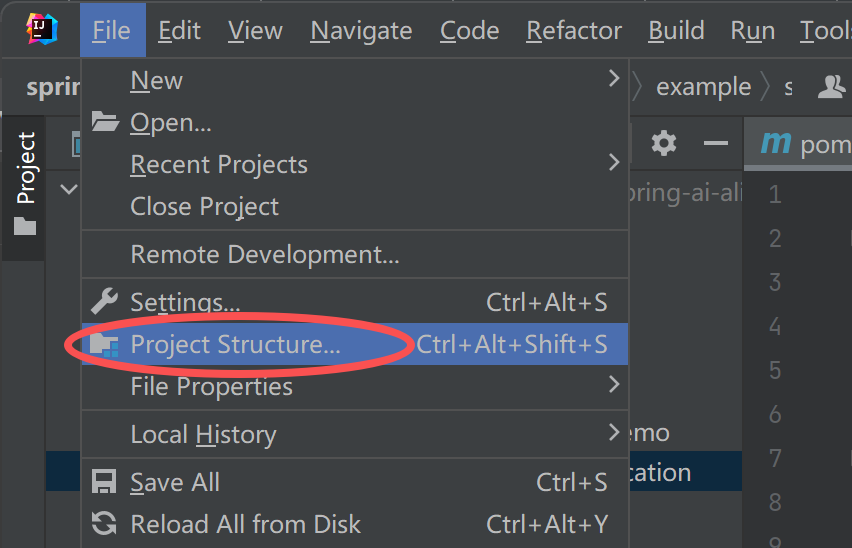Open the Edit menu
This screenshot has width=852, height=548.
point(179,31)
